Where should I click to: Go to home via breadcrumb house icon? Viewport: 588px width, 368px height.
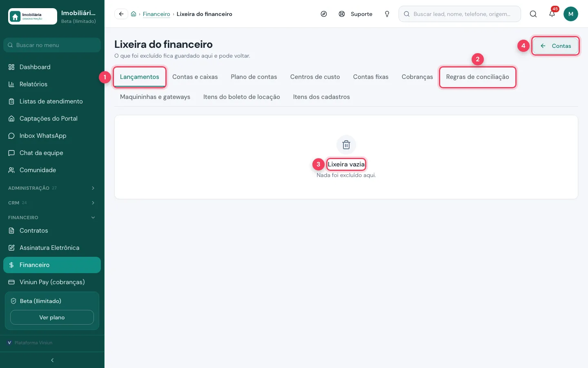click(134, 14)
